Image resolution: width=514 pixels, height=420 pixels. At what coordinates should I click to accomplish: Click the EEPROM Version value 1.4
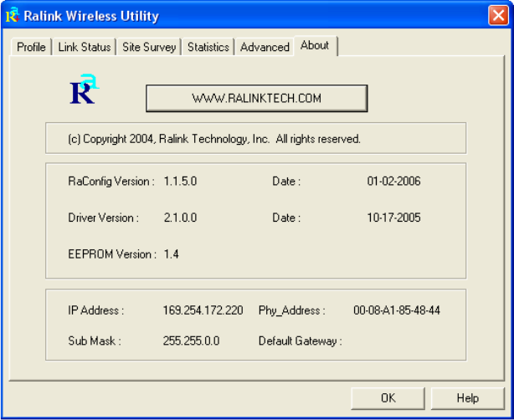171,254
